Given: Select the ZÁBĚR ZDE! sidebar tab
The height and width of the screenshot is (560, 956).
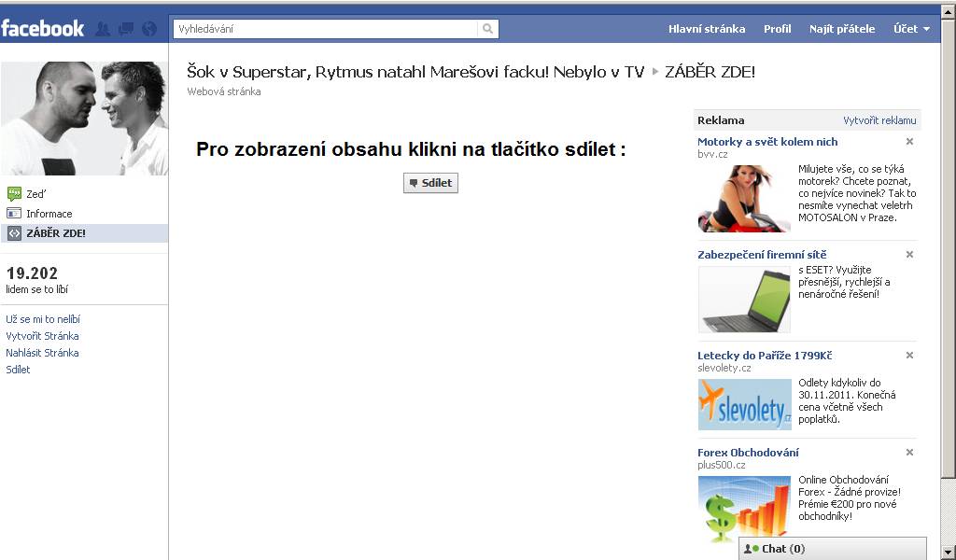Looking at the screenshot, I should [x=85, y=233].
